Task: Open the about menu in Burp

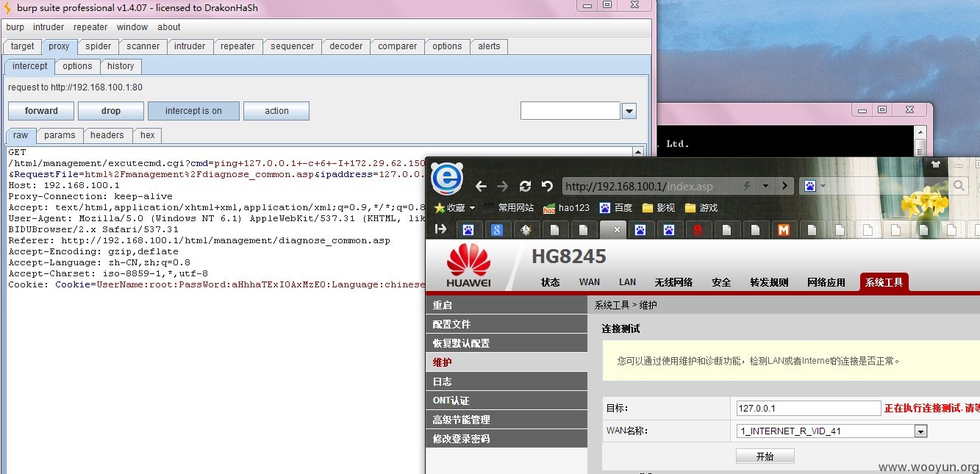Action: [169, 27]
